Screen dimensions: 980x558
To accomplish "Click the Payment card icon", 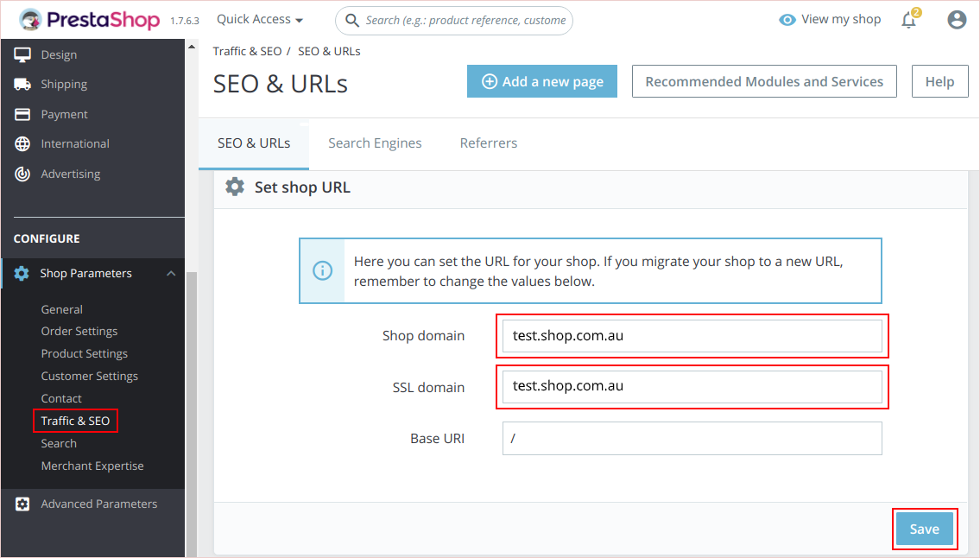I will (x=22, y=115).
